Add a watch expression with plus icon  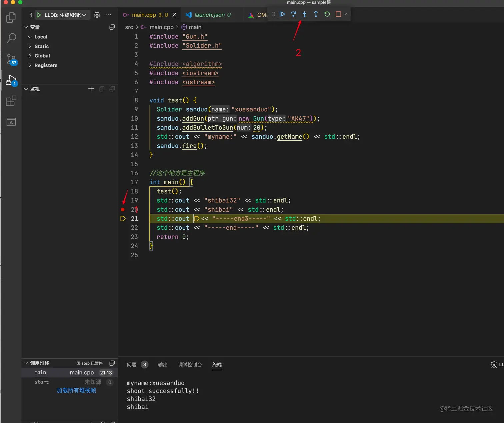91,89
